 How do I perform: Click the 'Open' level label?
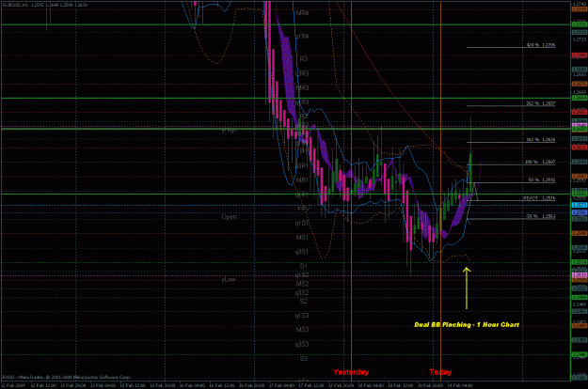(229, 216)
